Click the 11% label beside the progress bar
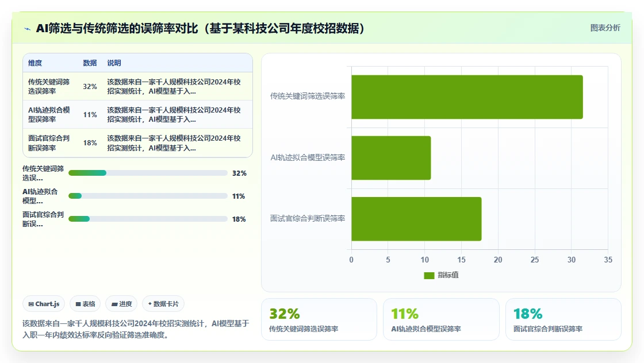 click(x=239, y=196)
